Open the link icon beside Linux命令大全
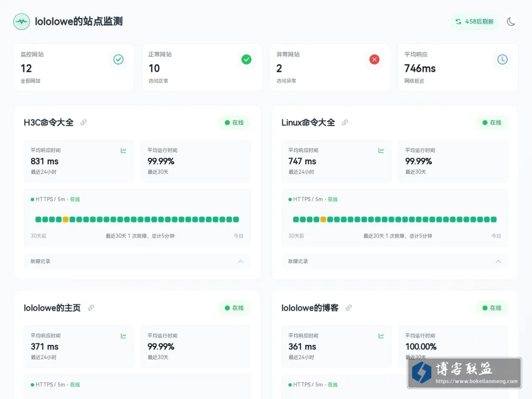 pos(345,123)
